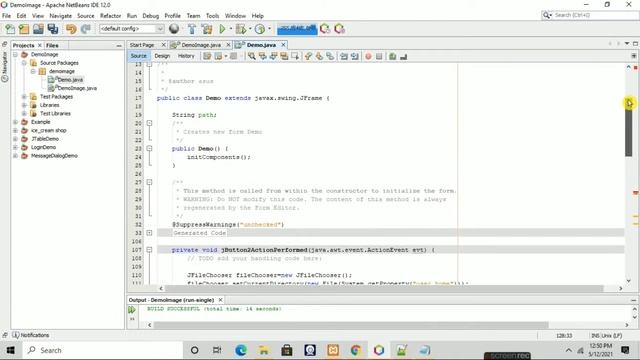Collapse the demoimage package node
640x360 pixels.
click(x=33, y=71)
